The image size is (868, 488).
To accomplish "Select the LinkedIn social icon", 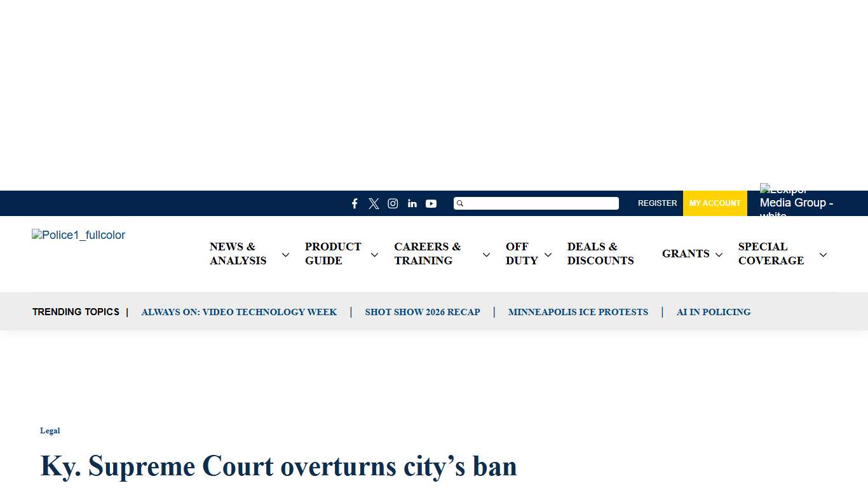I will [412, 203].
